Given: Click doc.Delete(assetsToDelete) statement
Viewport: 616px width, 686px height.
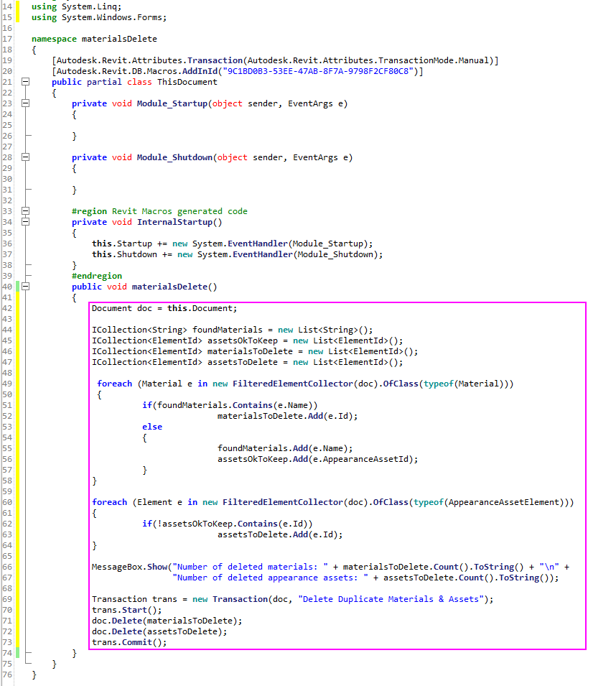Looking at the screenshot, I should tap(159, 631).
